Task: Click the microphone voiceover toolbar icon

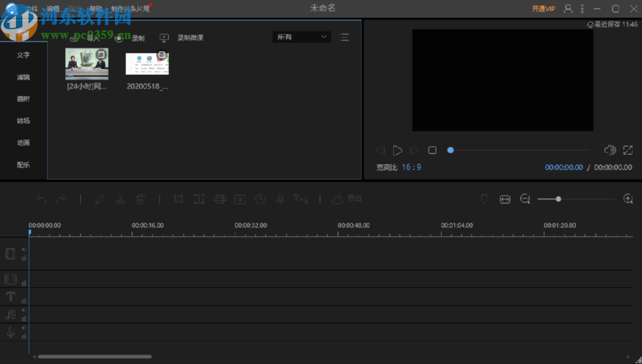Action: click(x=280, y=199)
